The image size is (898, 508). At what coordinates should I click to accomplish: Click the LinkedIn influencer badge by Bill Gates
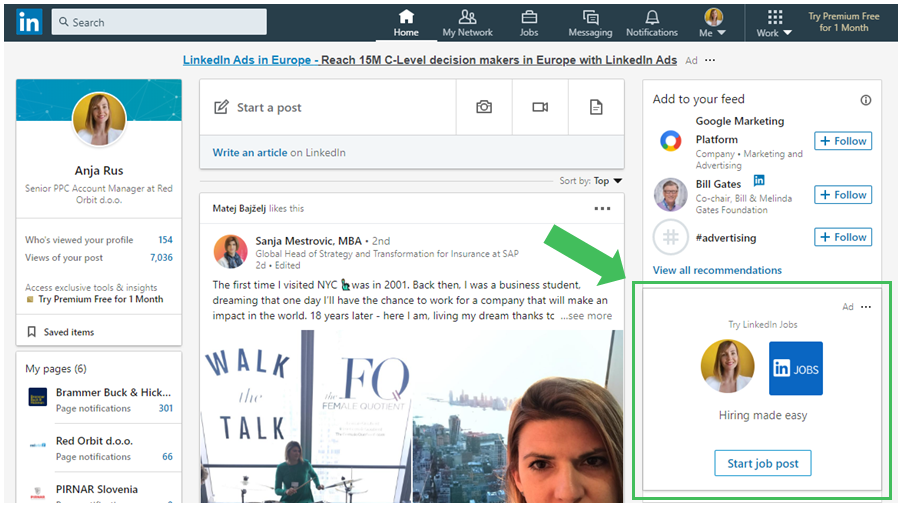point(759,180)
